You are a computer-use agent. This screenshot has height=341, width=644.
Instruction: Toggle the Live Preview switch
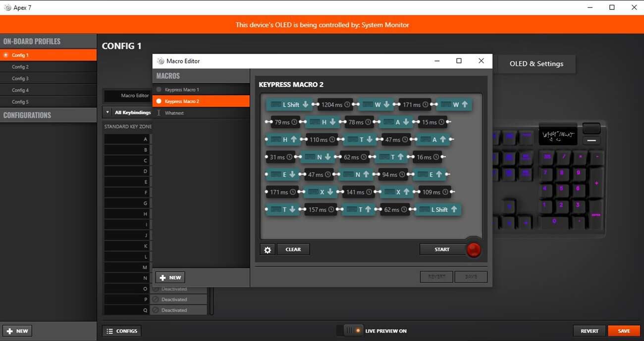(353, 331)
